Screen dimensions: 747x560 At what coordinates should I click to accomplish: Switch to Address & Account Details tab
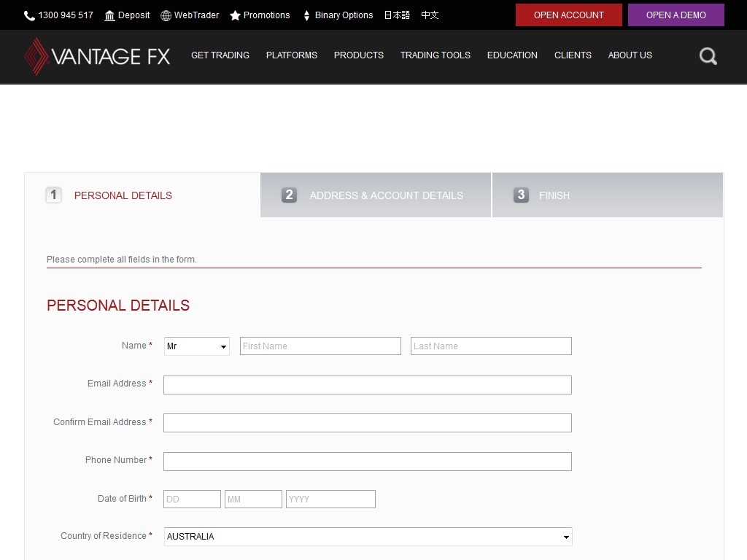376,195
